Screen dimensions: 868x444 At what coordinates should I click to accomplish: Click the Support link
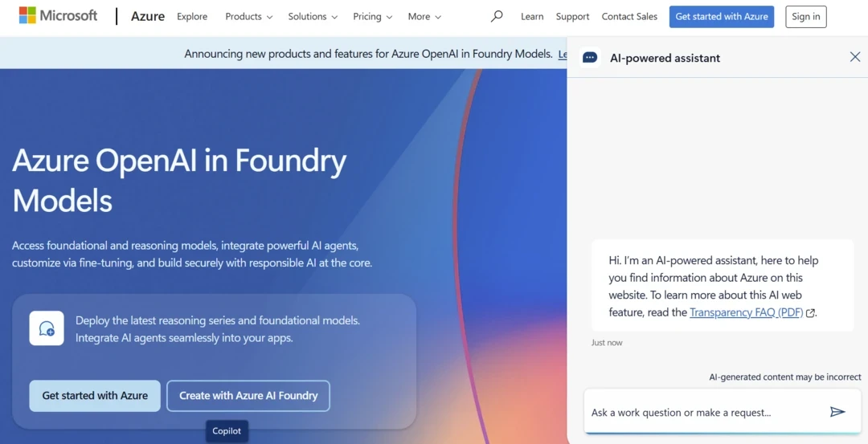point(572,16)
